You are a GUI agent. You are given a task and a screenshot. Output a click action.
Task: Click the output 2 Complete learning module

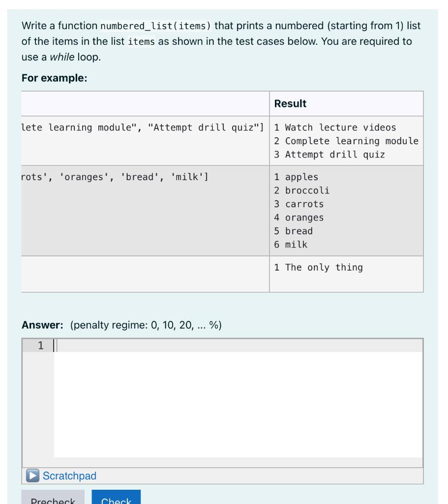(346, 140)
